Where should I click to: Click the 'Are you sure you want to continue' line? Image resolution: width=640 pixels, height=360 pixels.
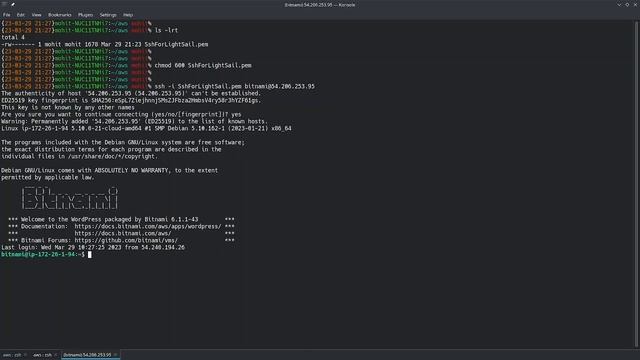coord(121,115)
